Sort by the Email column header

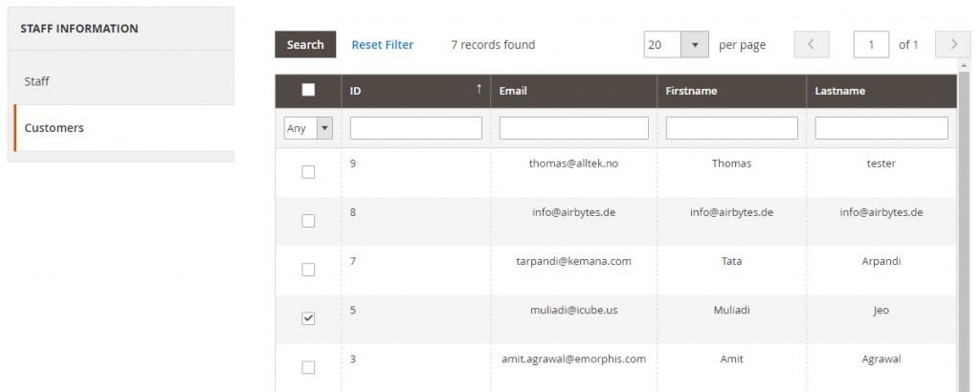pos(574,91)
